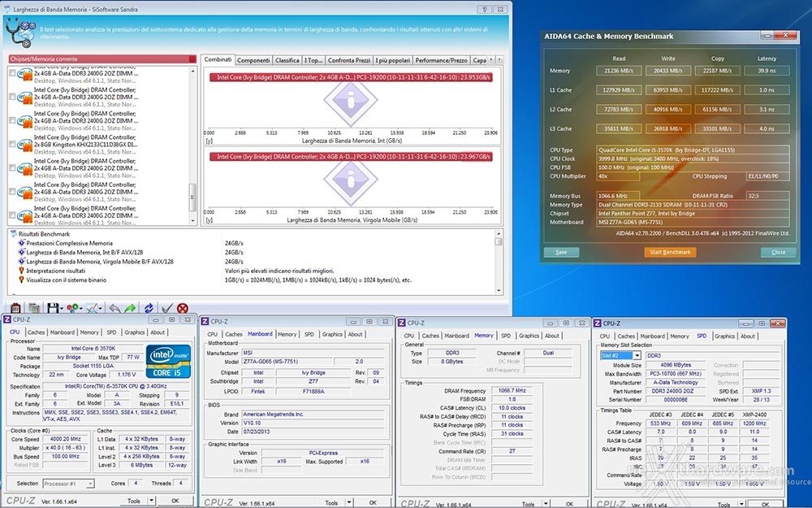Click the scrollbar thumb of the Sandra chipset list

click(192, 197)
